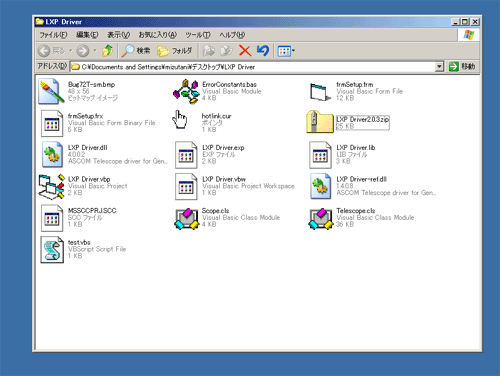Viewport: 500px width, 376px height.
Task: Select the frmSetup.frx file icon
Action: click(x=52, y=123)
